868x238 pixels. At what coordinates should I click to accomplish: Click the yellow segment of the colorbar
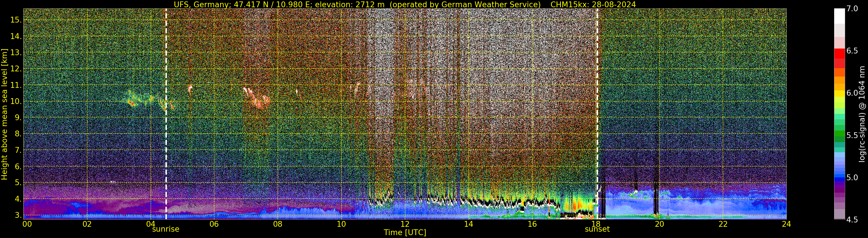(839, 94)
